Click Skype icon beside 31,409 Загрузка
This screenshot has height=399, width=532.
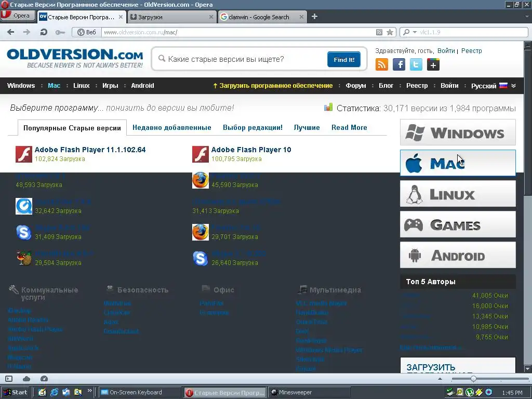coord(24,232)
